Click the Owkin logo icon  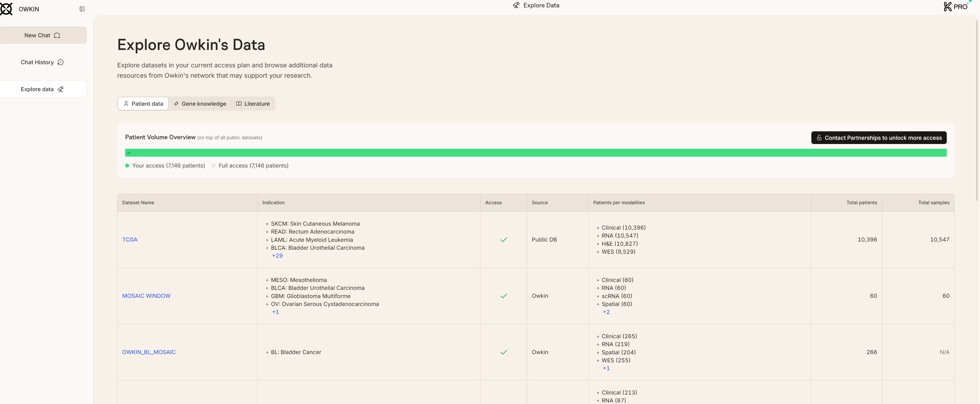(6, 9)
